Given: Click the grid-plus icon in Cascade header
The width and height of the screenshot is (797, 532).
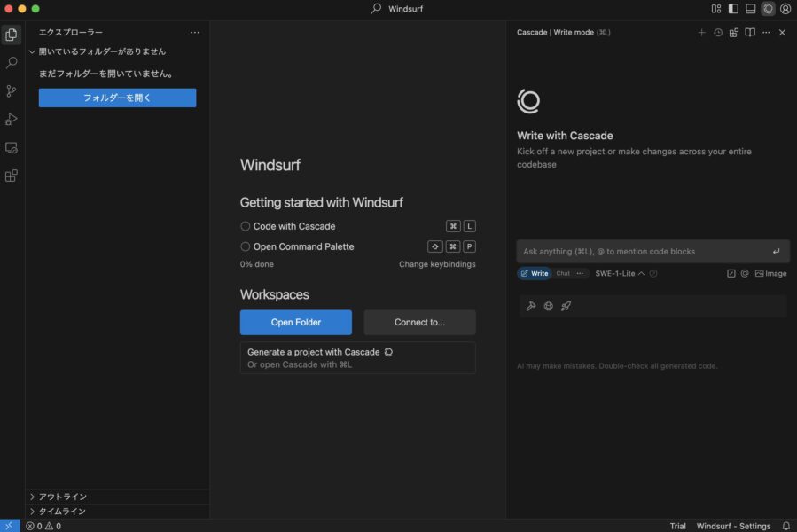Looking at the screenshot, I should click(x=734, y=33).
